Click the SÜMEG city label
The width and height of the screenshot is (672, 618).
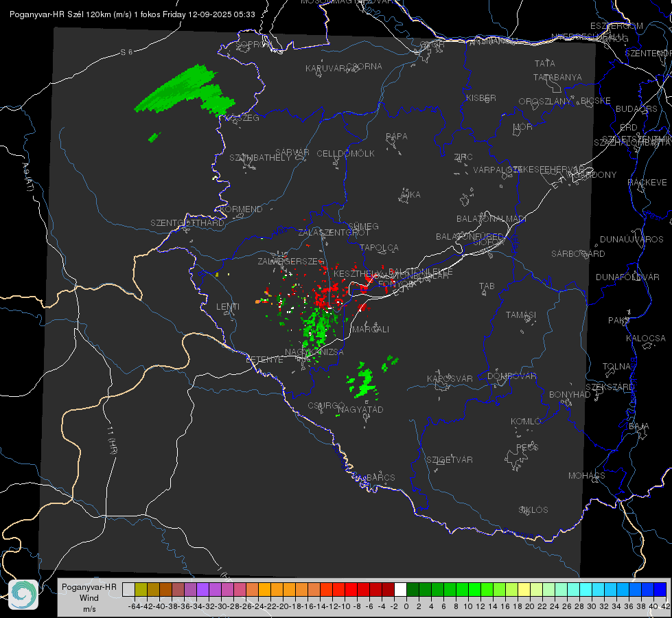(363, 226)
